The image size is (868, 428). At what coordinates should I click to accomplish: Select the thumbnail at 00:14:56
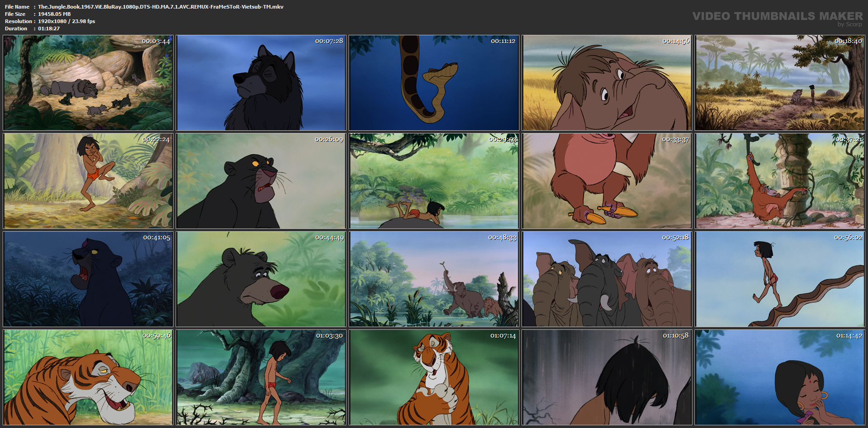[x=607, y=83]
